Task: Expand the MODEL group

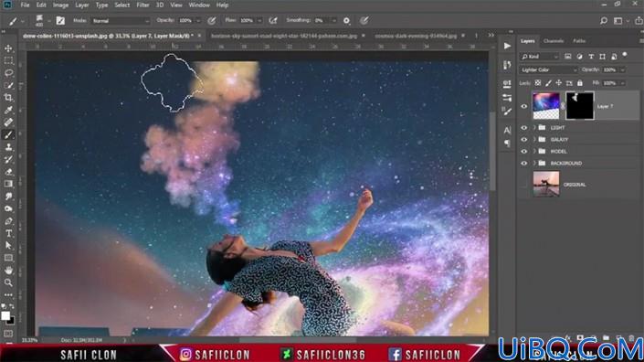Action: click(x=534, y=152)
